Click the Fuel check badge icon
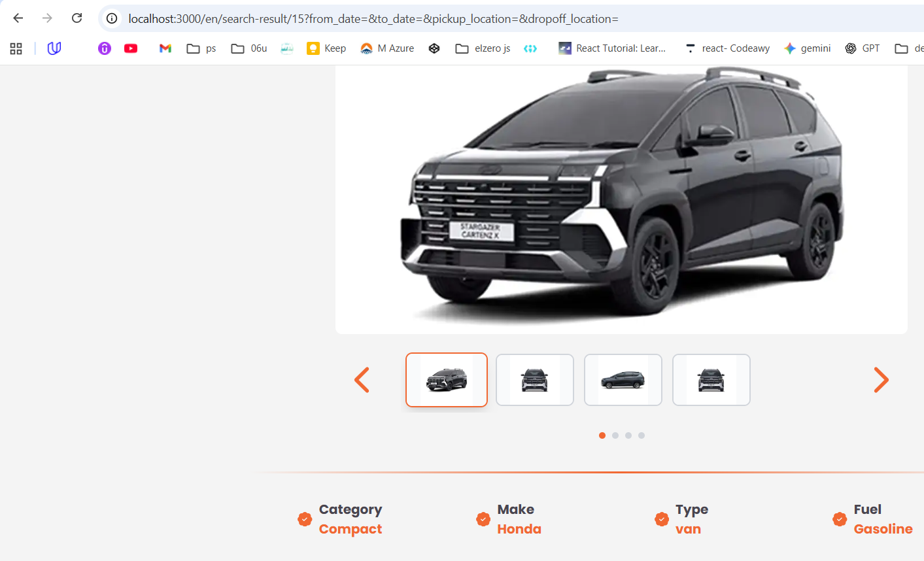Image resolution: width=924 pixels, height=561 pixels. coord(840,519)
